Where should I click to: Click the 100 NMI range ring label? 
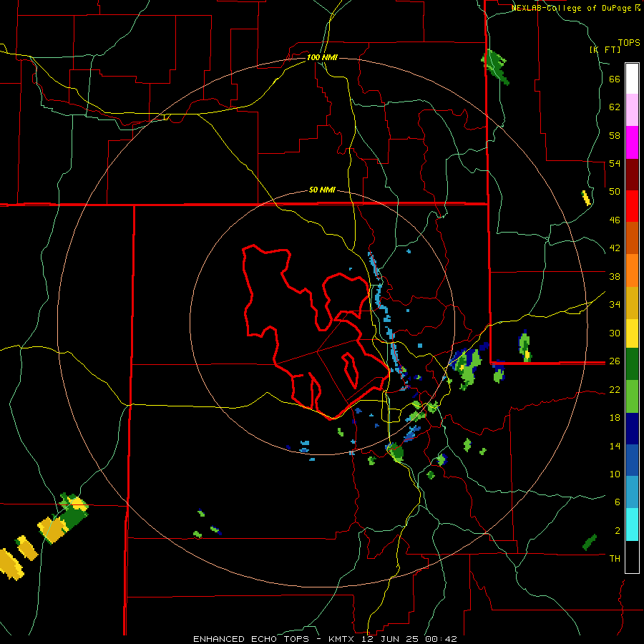pos(322,57)
